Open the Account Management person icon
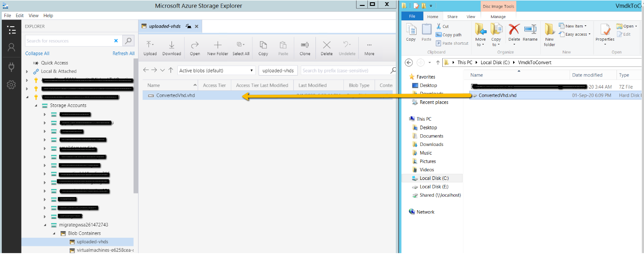The width and height of the screenshot is (644, 254). 12,47
